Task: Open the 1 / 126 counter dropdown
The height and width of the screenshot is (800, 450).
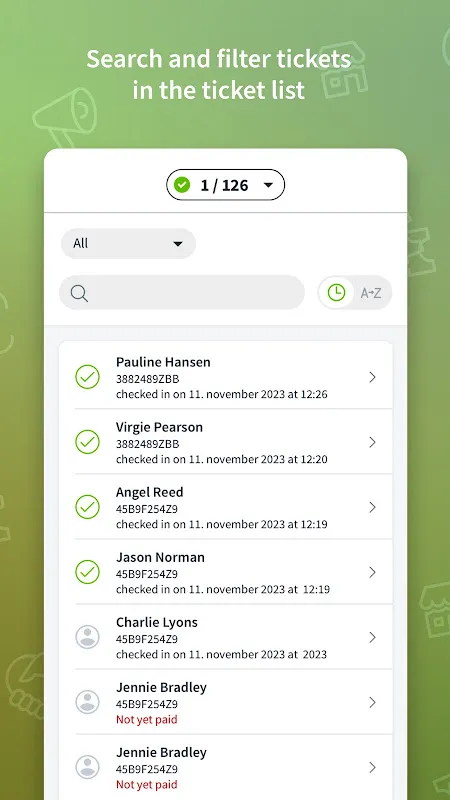Action: (x=226, y=185)
